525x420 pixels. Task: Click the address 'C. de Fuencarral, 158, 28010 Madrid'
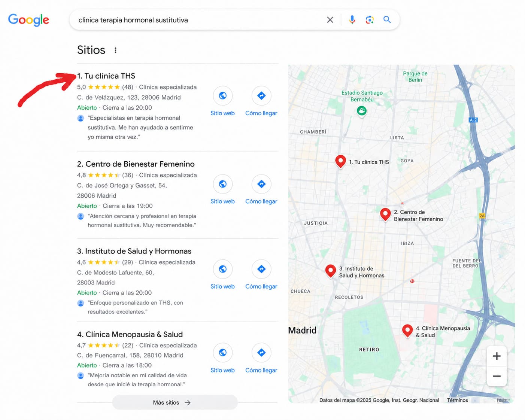130,355
